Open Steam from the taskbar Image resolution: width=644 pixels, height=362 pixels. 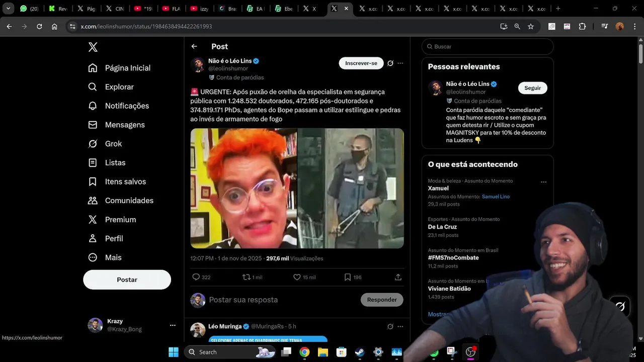(360, 352)
